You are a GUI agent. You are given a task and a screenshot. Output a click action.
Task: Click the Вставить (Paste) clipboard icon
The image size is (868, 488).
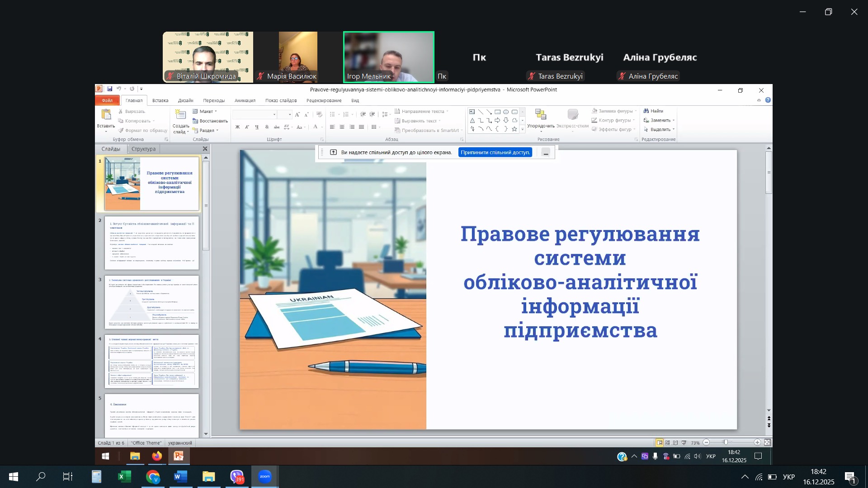click(x=106, y=115)
